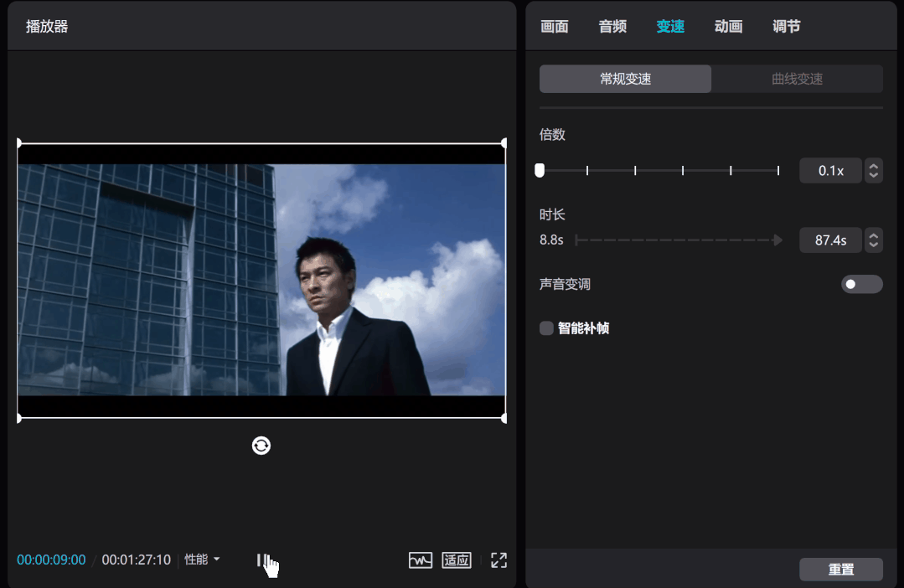The image size is (904, 588).
Task: Click the 8.8s original duration label
Action: (x=551, y=240)
